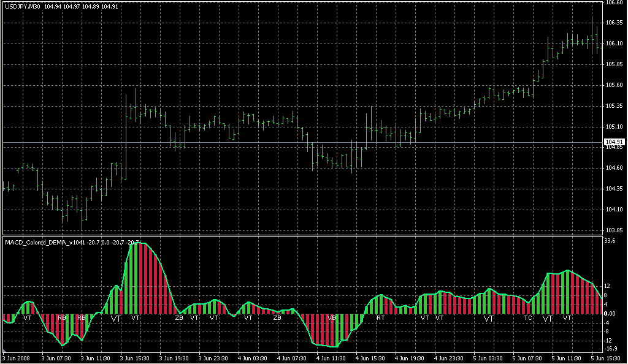Screen dimensions: 628x364
Task: Click the TC signal marker
Action: [x=528, y=318]
